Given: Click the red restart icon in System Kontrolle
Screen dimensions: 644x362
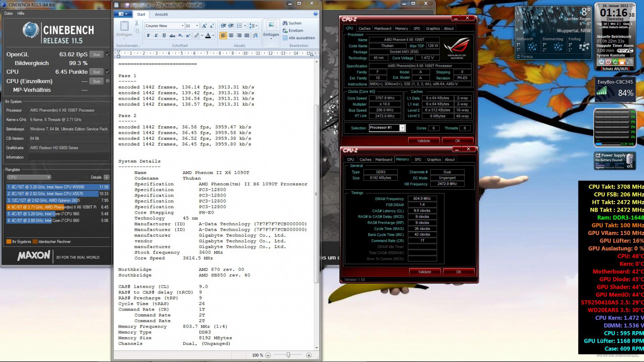Looking at the screenshot, I should pyautogui.click(x=608, y=62).
